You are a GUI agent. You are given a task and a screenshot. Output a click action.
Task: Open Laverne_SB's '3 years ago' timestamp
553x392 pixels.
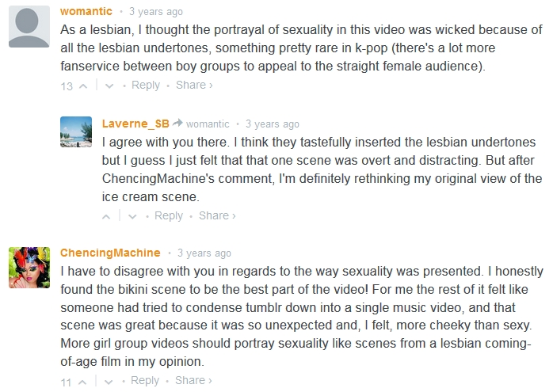[x=273, y=124]
